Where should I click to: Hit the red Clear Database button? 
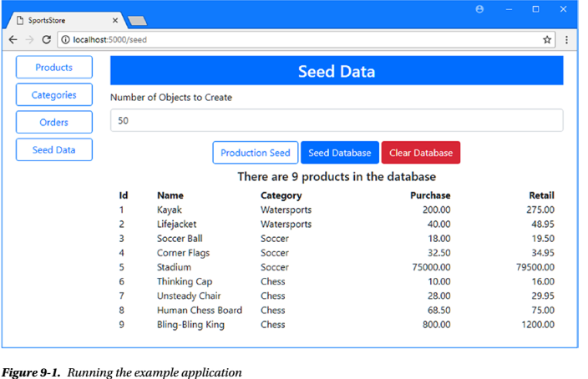tap(421, 153)
